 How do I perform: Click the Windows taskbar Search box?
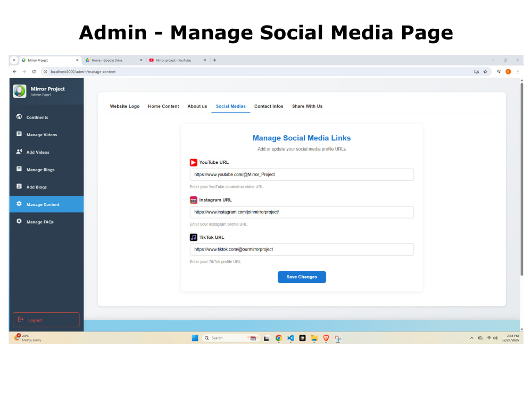click(231, 338)
